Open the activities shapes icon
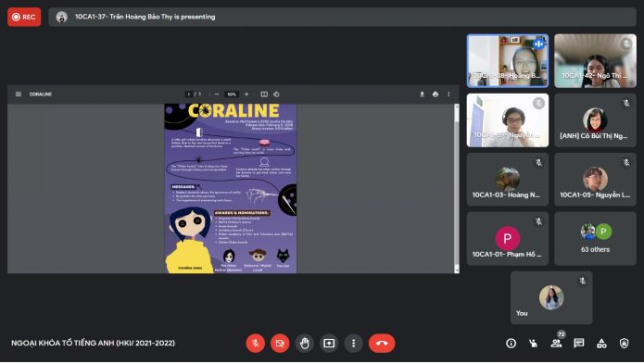 [601, 343]
